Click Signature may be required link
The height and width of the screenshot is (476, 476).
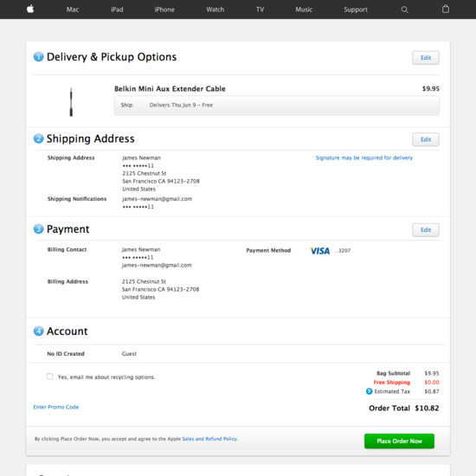tap(364, 158)
